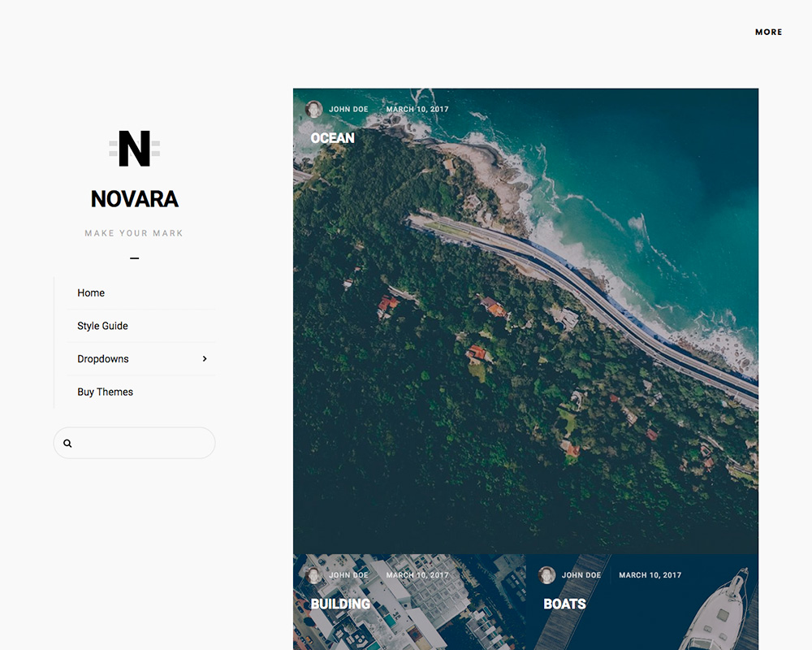812x650 pixels.
Task: Open the BUILDING post title
Action: [340, 604]
